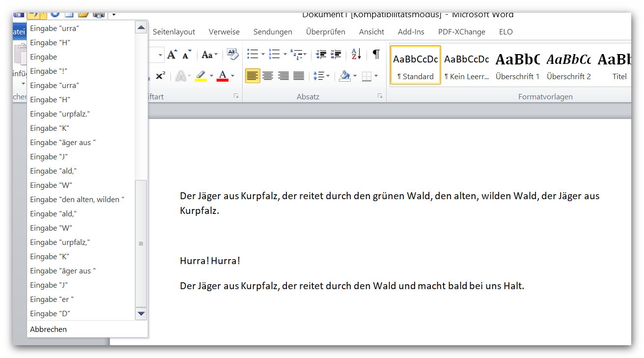Apply paragraph shading with paint bucket
Viewport: 644px width, 358px height.
[345, 76]
